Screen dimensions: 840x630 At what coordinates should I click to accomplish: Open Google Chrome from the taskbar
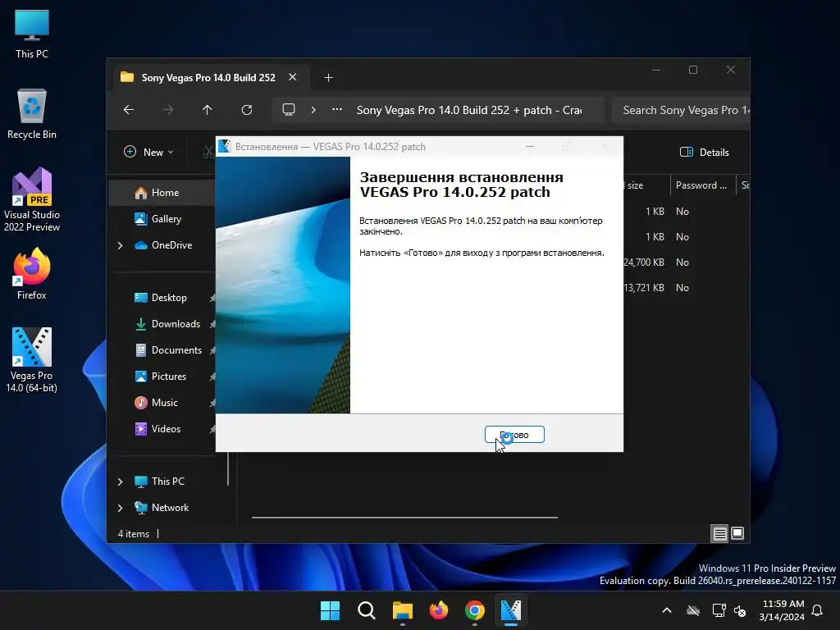475,610
